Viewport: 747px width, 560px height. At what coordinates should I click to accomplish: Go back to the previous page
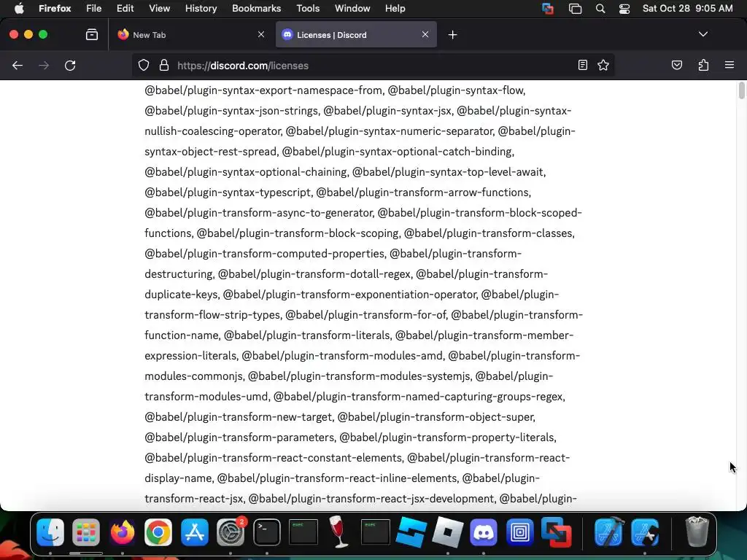click(x=18, y=65)
